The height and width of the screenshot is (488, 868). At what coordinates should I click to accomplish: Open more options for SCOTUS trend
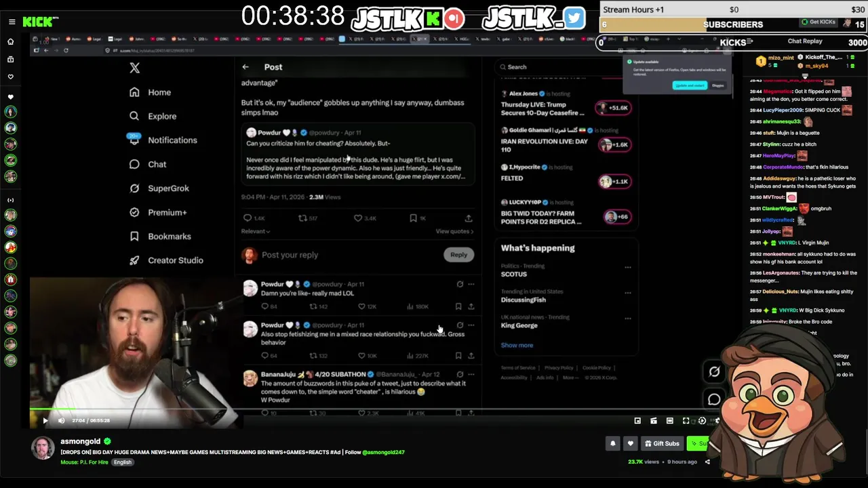pyautogui.click(x=627, y=267)
